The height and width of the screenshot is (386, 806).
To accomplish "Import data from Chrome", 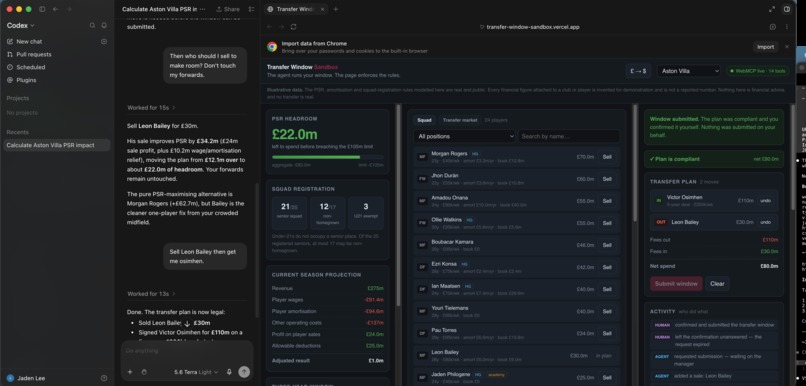I will [765, 47].
